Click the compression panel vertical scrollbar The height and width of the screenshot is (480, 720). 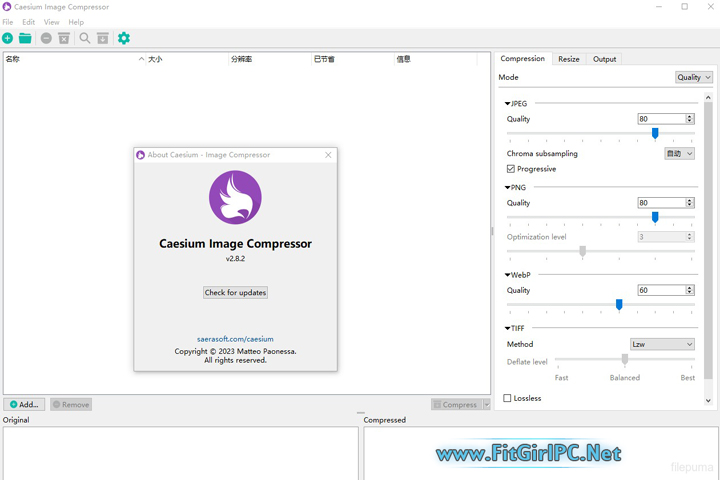[x=708, y=240]
